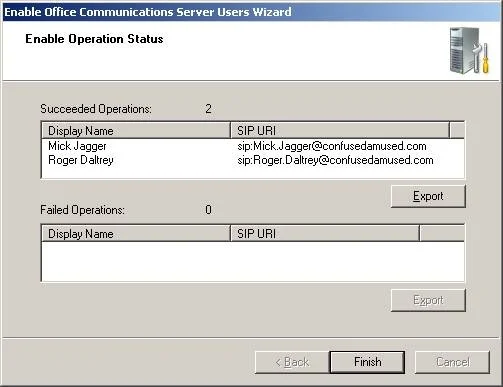
Task: Select the Roger Daltrey row
Action: [x=252, y=160]
